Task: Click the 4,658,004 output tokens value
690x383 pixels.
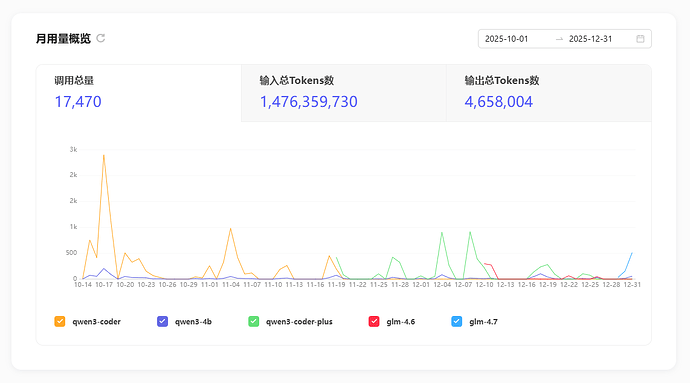Action: click(x=499, y=102)
